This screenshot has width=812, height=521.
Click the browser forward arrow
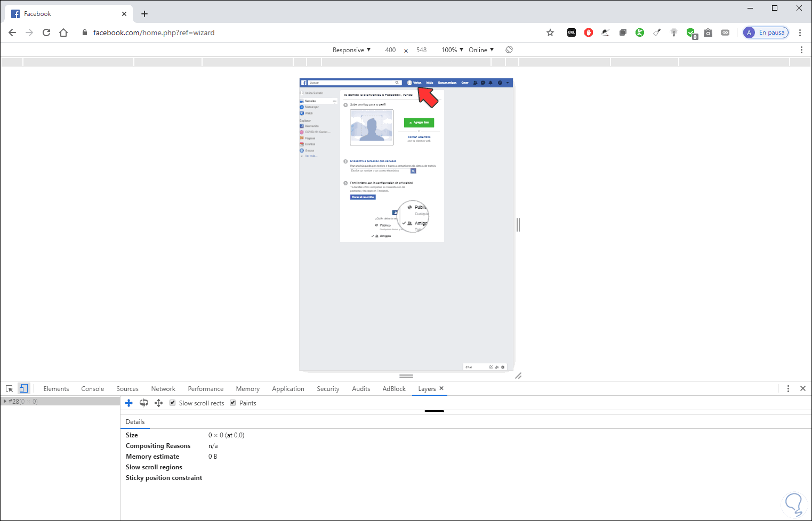click(x=29, y=32)
